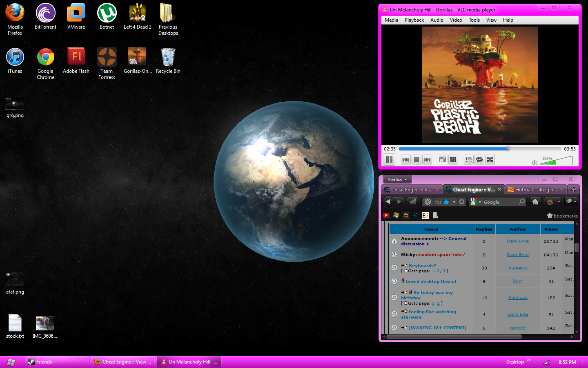Go back a page in Firefox
This screenshot has height=368, width=588.
pos(388,202)
